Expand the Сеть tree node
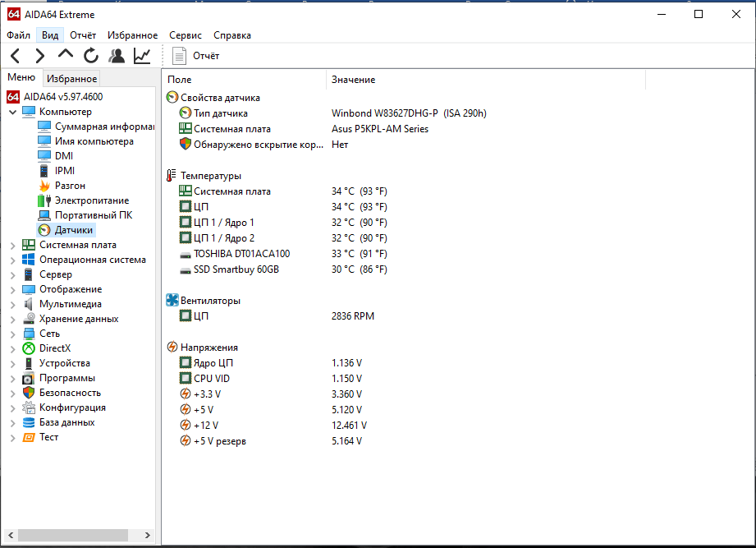 [12, 334]
